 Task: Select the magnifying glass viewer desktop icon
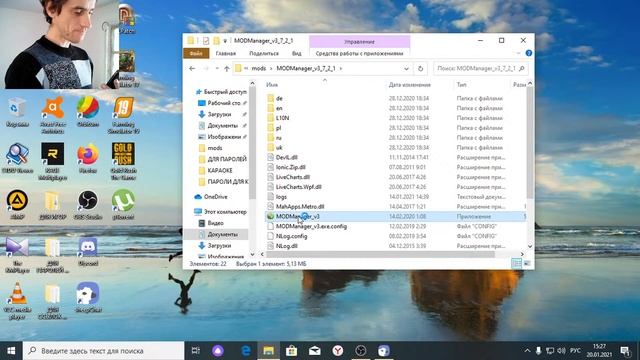point(17,159)
